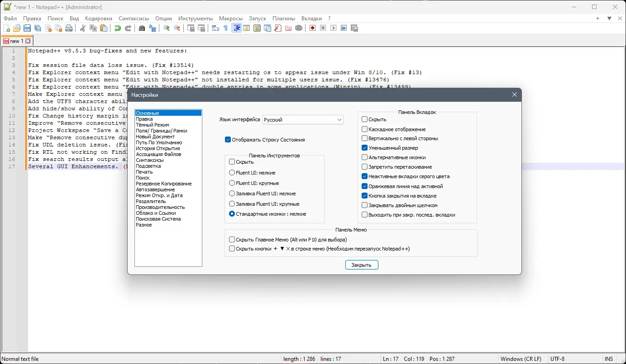This screenshot has height=364, width=626.
Task: Click the Zoom Out magnifier icon
Action: [x=177, y=28]
